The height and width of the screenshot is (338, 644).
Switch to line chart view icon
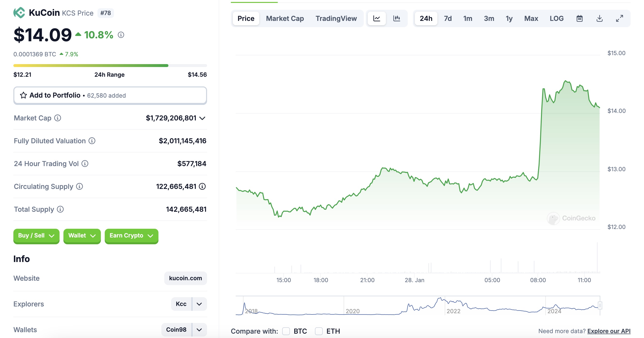[x=377, y=18]
